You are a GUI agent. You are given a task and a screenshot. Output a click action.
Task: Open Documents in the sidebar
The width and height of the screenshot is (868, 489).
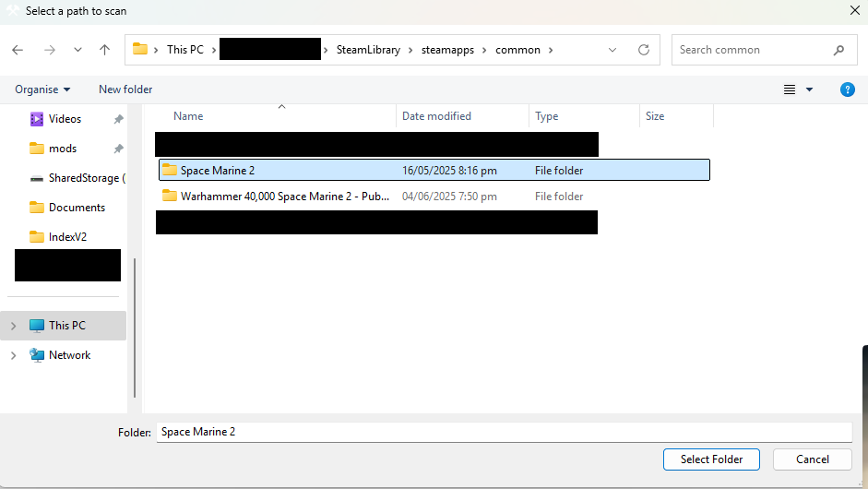point(67,207)
